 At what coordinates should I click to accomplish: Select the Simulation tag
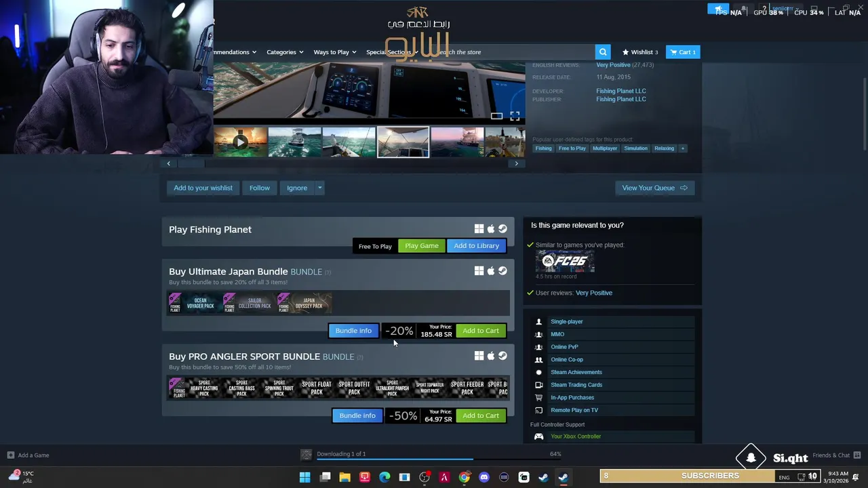pyautogui.click(x=635, y=148)
